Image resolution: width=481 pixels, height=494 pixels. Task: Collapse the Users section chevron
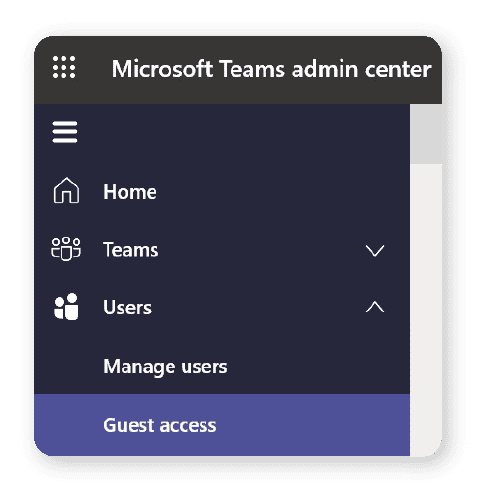pyautogui.click(x=375, y=307)
